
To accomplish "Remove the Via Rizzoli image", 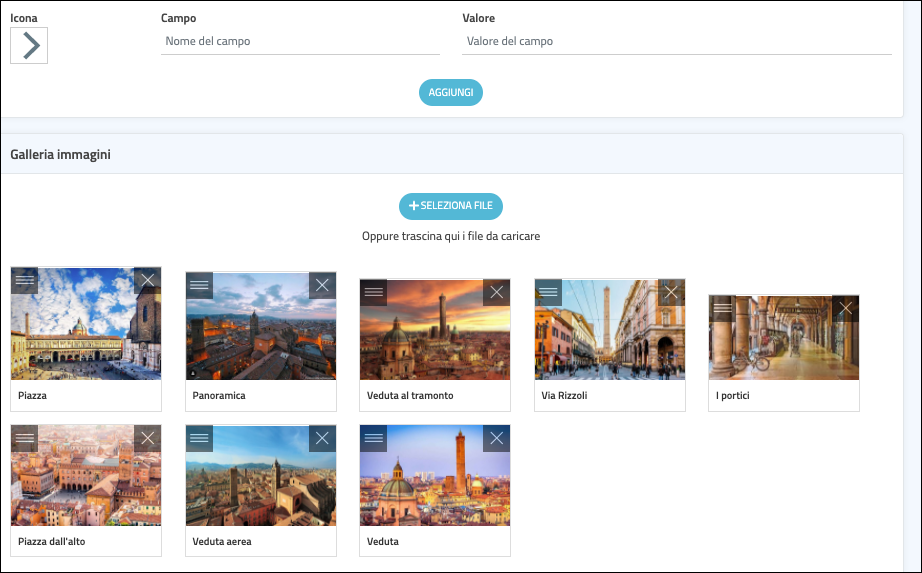I will coord(671,292).
